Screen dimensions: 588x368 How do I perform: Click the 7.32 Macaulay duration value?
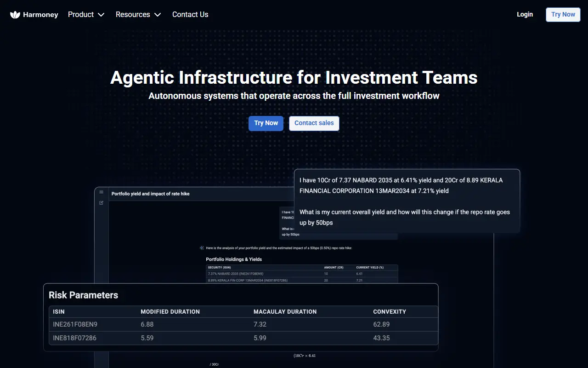pyautogui.click(x=260, y=324)
